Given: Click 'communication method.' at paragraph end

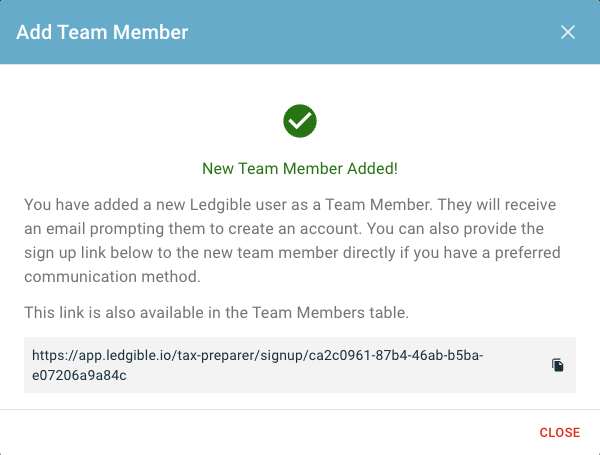Looking at the screenshot, I should point(112,277).
